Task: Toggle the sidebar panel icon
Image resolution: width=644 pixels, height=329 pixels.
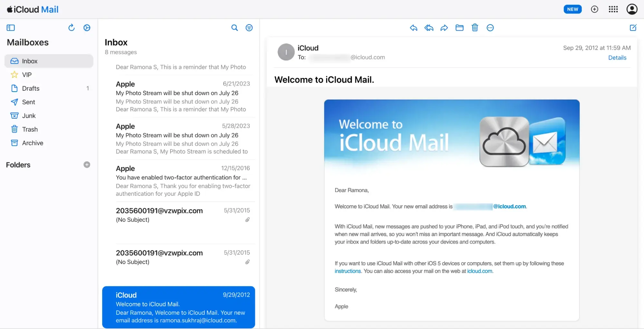Action: [11, 28]
